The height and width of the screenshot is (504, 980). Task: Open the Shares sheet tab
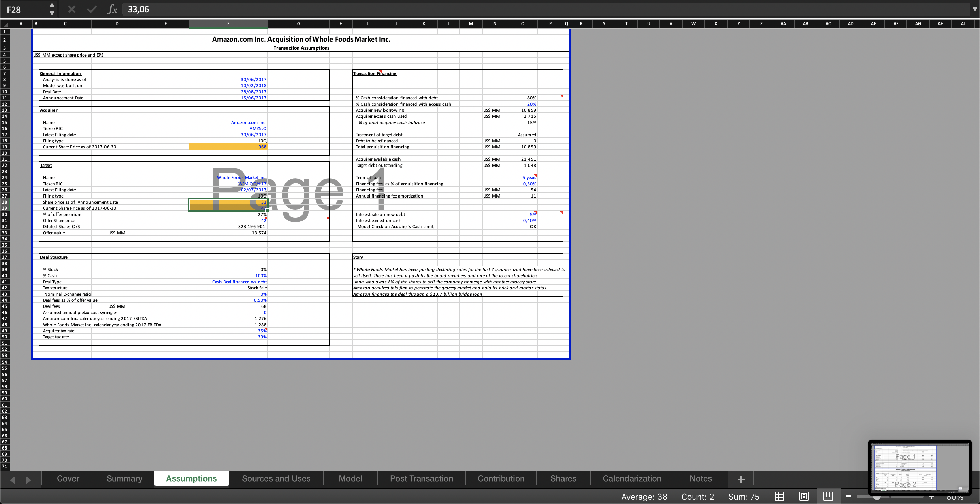coord(563,478)
